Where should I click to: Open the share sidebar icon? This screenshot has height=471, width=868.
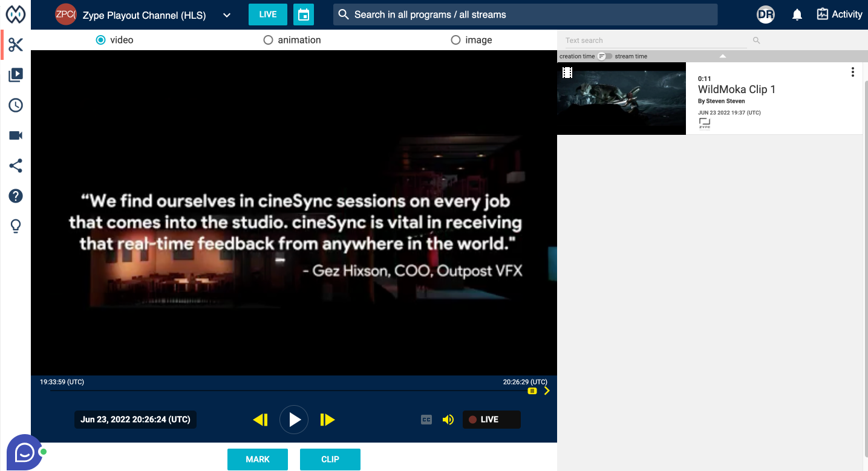click(16, 166)
